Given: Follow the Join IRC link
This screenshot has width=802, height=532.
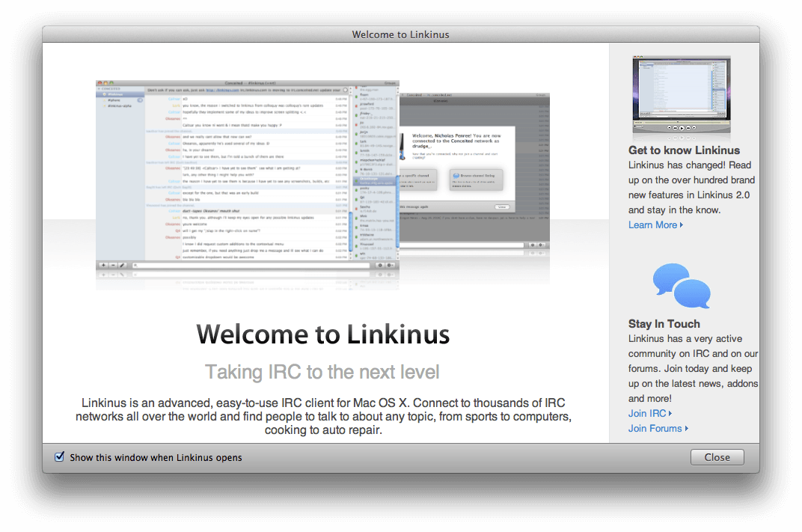Looking at the screenshot, I should [x=647, y=413].
